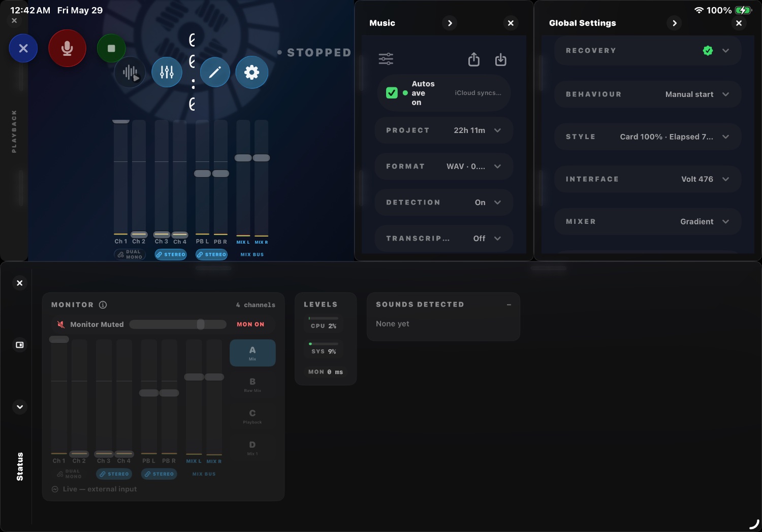762x532 pixels.
Task: Click the share/export icon in Music panel
Action: click(473, 59)
